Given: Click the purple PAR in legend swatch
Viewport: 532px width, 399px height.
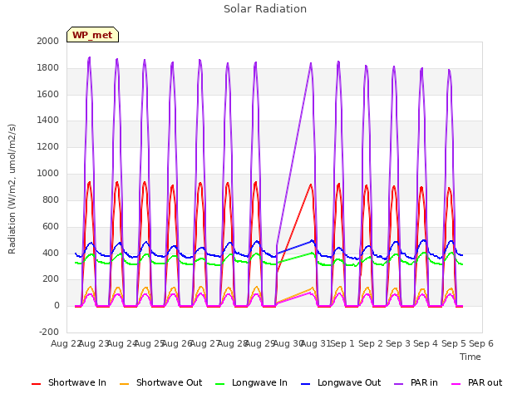Looking at the screenshot, I should 399,384.
